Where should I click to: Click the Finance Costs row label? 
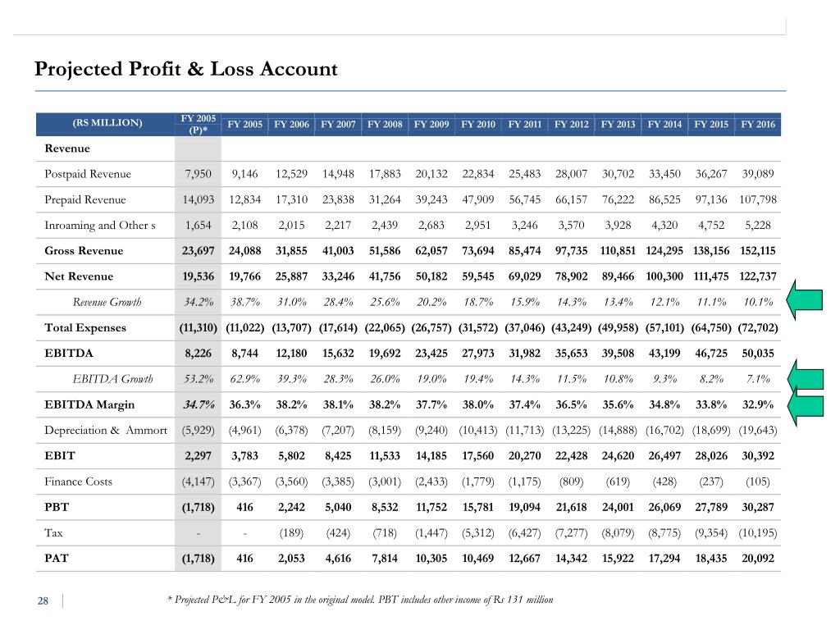coord(78,482)
